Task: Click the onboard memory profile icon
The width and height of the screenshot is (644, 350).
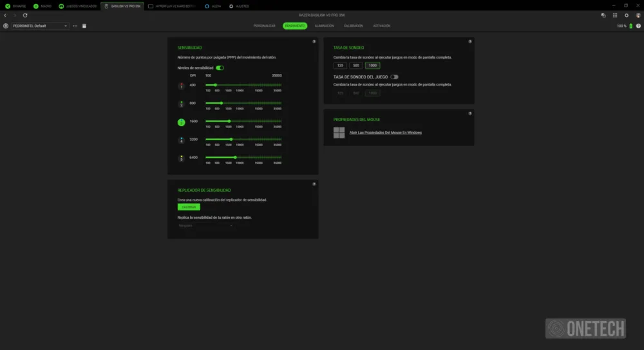Action: click(x=84, y=26)
